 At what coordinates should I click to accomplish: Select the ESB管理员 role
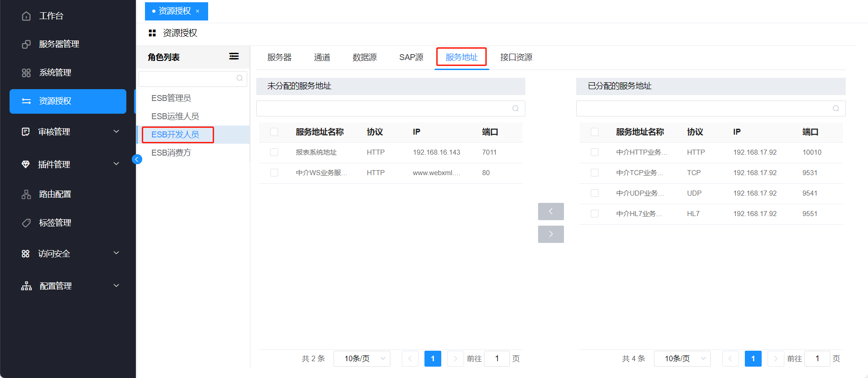171,98
